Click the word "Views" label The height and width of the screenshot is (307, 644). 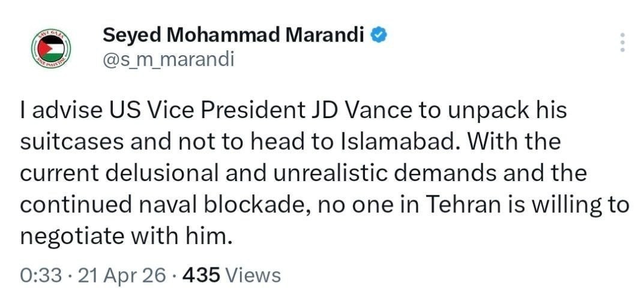pos(255,275)
